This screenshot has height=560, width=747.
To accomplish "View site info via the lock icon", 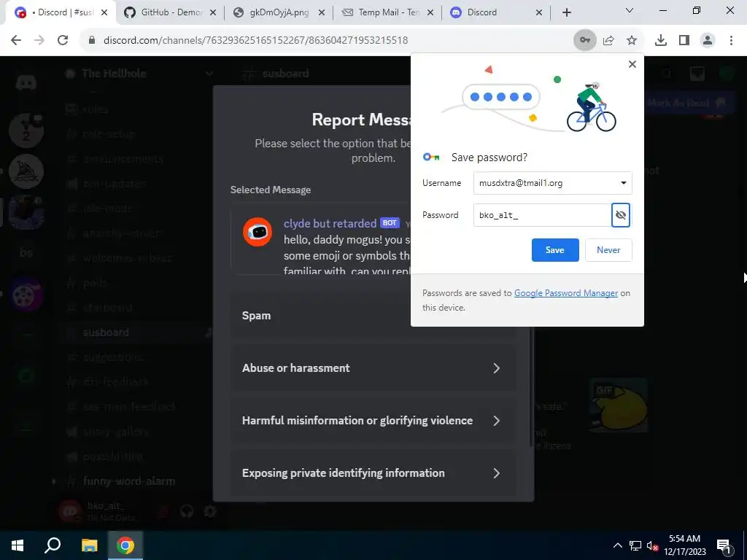I will pos(92,41).
